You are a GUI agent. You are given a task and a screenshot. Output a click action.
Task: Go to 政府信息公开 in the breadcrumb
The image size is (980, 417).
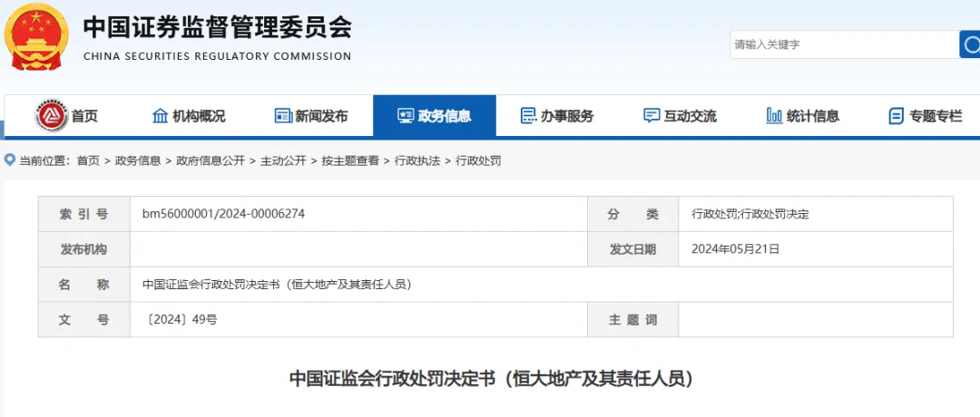(x=211, y=161)
